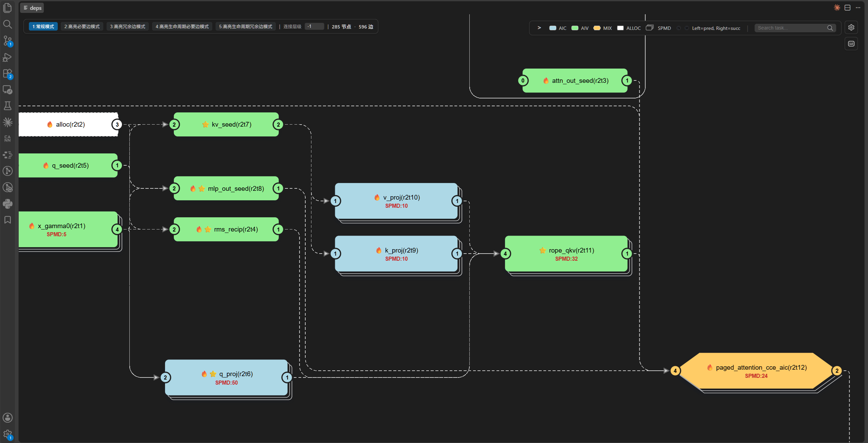Open the Source Control view
This screenshot has height=443, width=868.
(x=7, y=41)
